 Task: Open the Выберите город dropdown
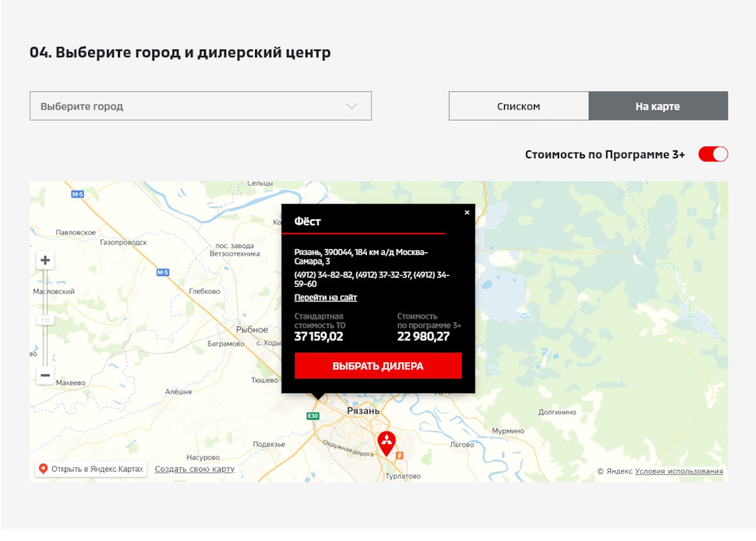[x=199, y=106]
